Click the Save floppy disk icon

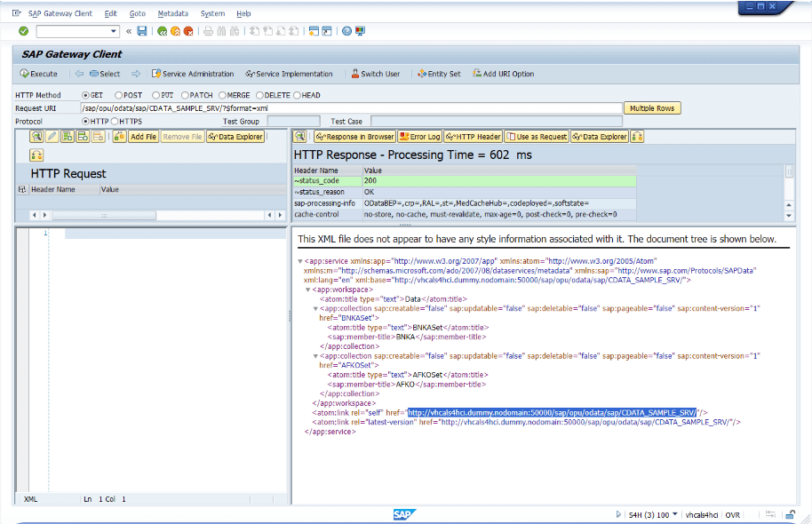[x=142, y=31]
